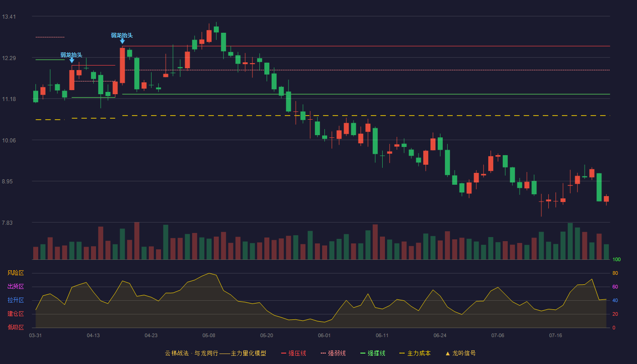Toggle the 强压线 legend entry
This screenshot has width=637, height=364.
pyautogui.click(x=293, y=353)
